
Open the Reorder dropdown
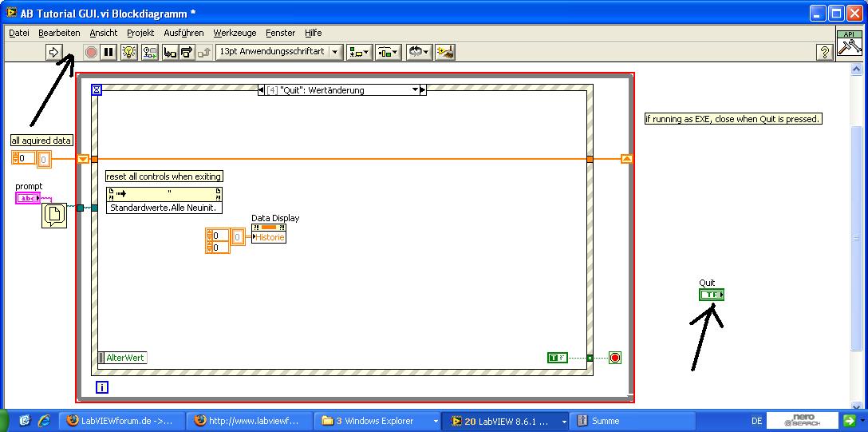pos(419,52)
